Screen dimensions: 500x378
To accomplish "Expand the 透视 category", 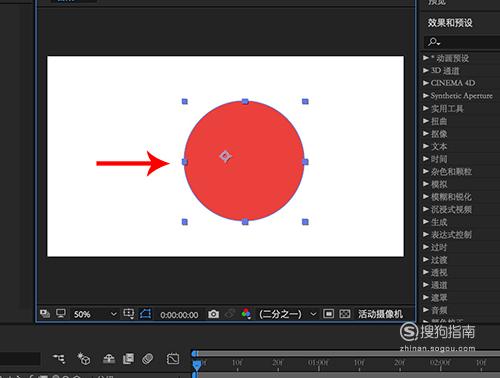I will pyautogui.click(x=426, y=272).
